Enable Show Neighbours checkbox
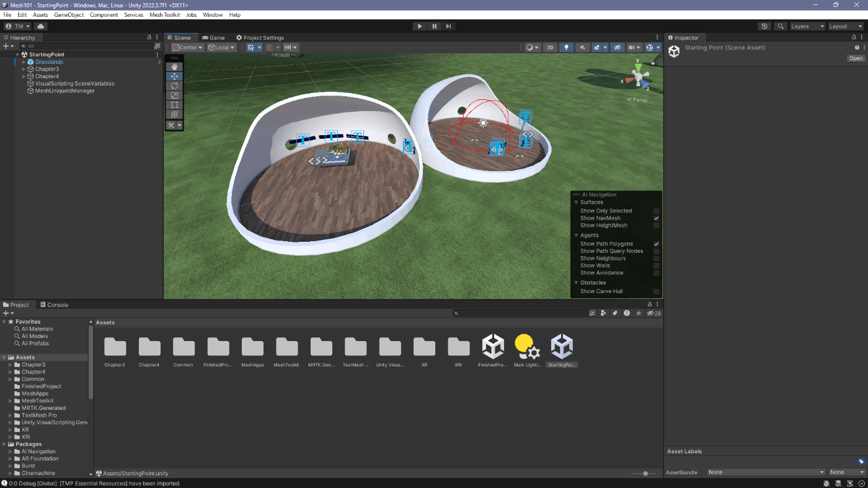 (656, 259)
